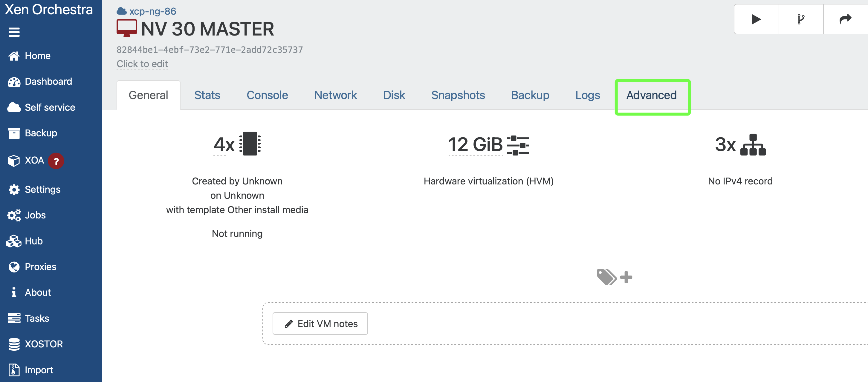Screen dimensions: 868x382
Task: Open the Snapshots tab
Action: tap(458, 95)
